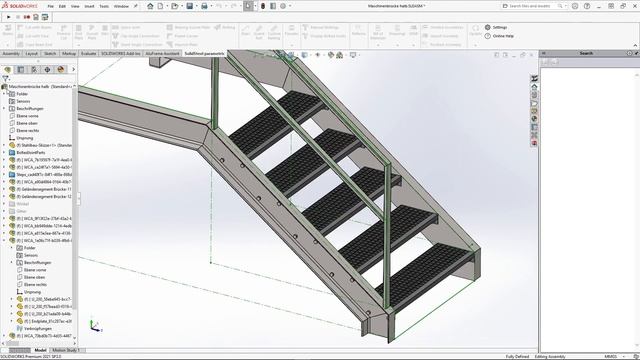
Task: Switch to the Assembly ribbon tab
Action: [11, 53]
